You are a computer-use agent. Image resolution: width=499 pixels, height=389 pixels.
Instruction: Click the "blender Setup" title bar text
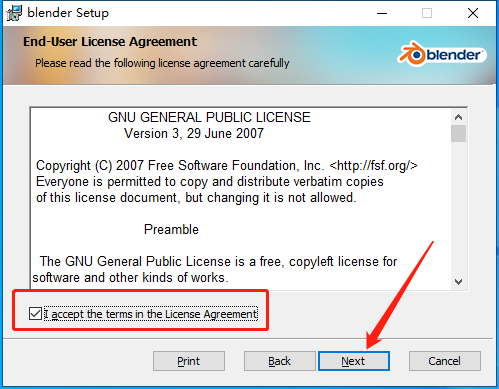68,13
